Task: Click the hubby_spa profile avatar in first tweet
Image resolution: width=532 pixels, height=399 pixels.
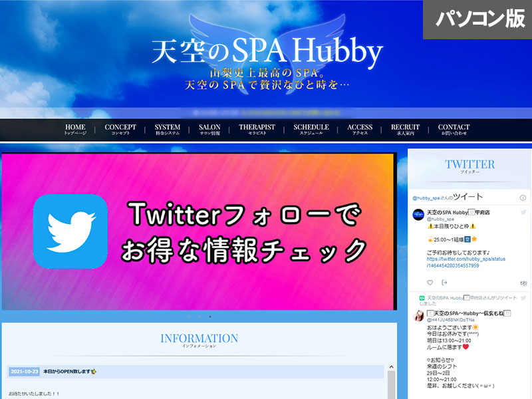Action: click(419, 214)
